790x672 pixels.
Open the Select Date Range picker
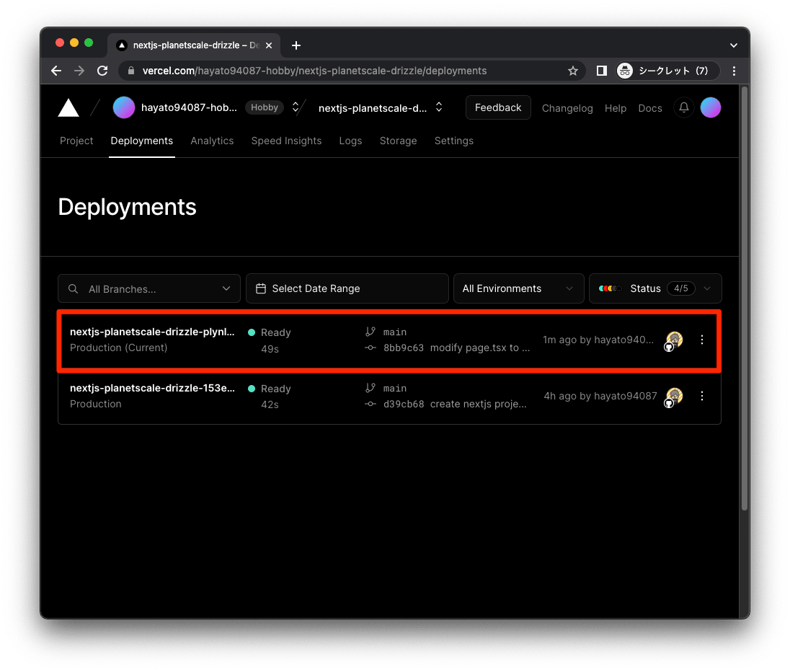click(x=347, y=289)
